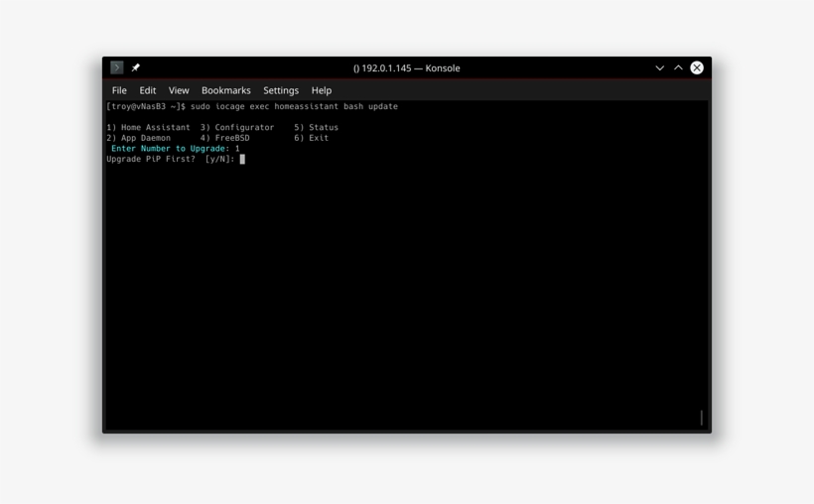Open the File menu
The width and height of the screenshot is (814, 504).
coord(119,90)
